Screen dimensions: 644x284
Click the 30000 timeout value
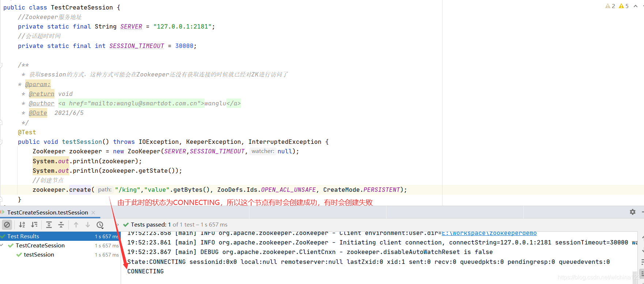click(x=184, y=46)
